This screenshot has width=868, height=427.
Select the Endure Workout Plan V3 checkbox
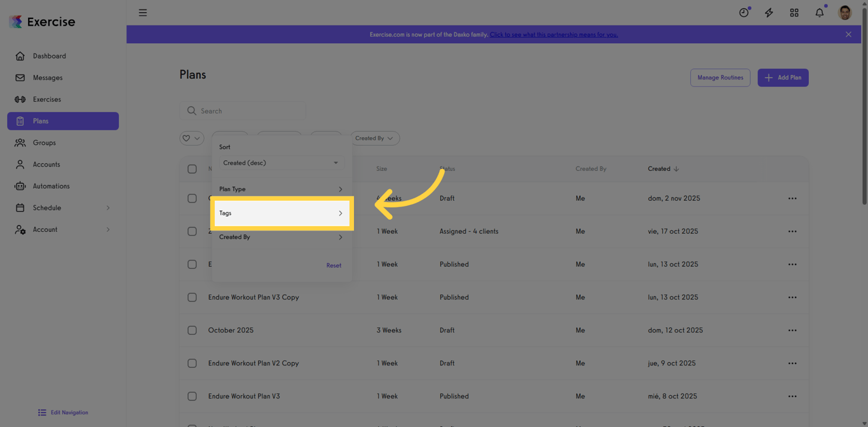click(x=193, y=396)
